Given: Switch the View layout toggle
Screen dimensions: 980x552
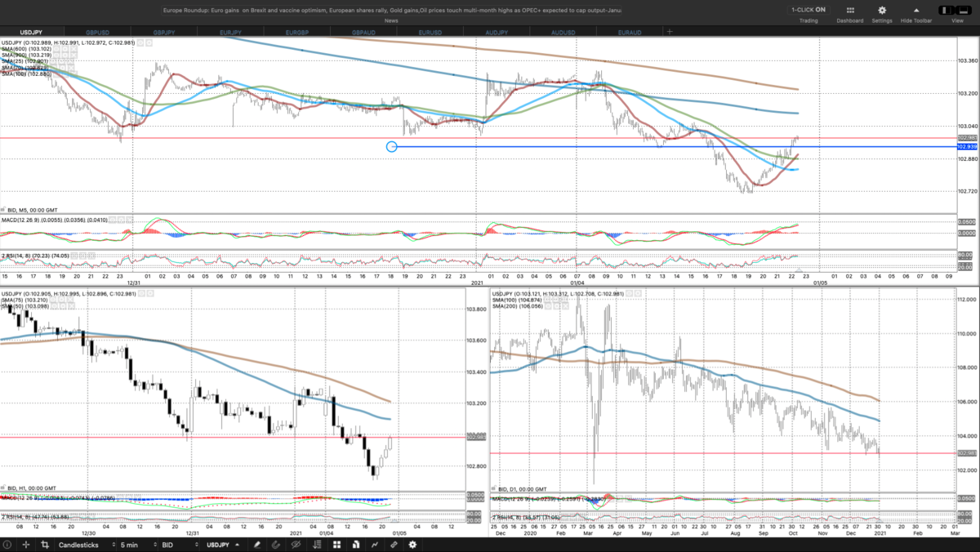Looking at the screenshot, I should 957,10.
